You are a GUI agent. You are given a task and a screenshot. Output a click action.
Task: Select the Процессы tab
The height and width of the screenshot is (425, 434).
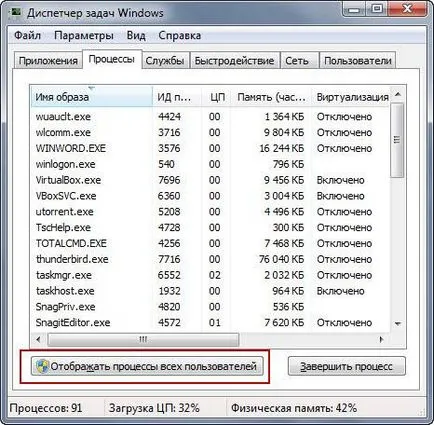[x=112, y=59]
